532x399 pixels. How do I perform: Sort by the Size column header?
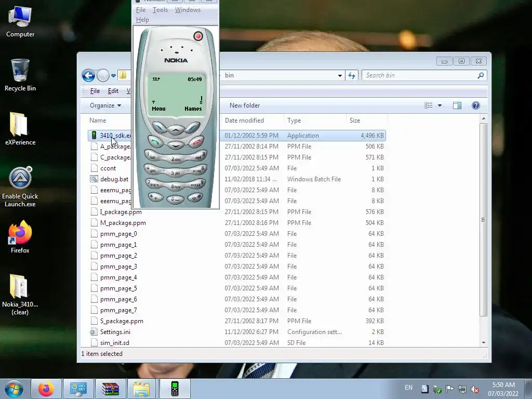367,121
